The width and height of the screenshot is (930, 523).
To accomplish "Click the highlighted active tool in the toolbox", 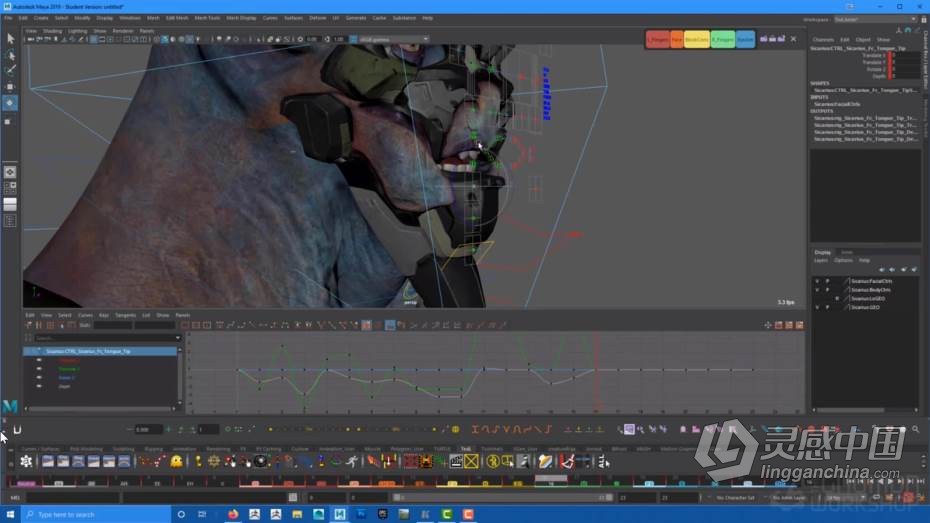I will 10,103.
